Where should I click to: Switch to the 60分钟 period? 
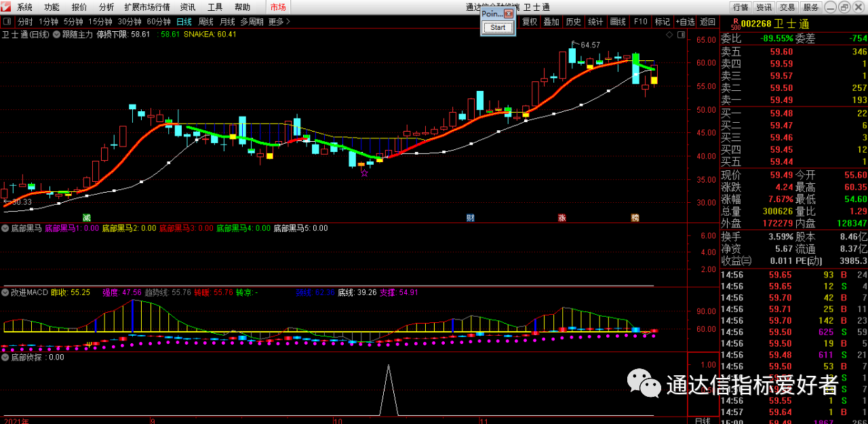click(x=159, y=22)
